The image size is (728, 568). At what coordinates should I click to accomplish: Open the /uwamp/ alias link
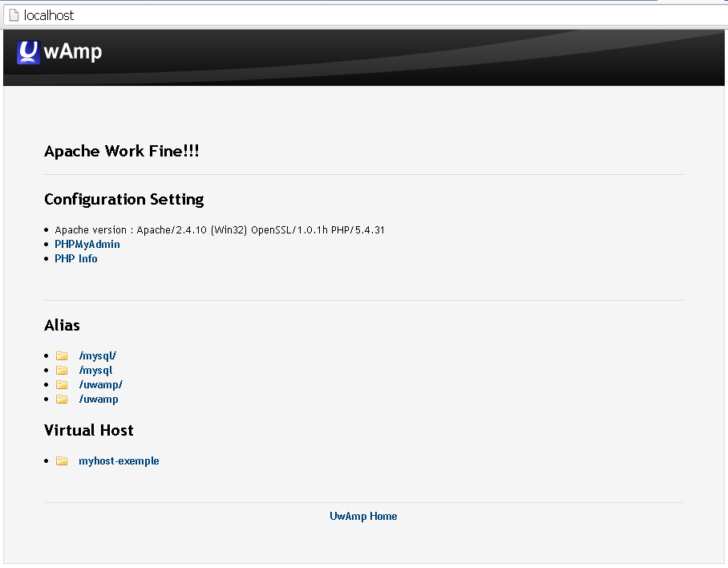click(101, 384)
